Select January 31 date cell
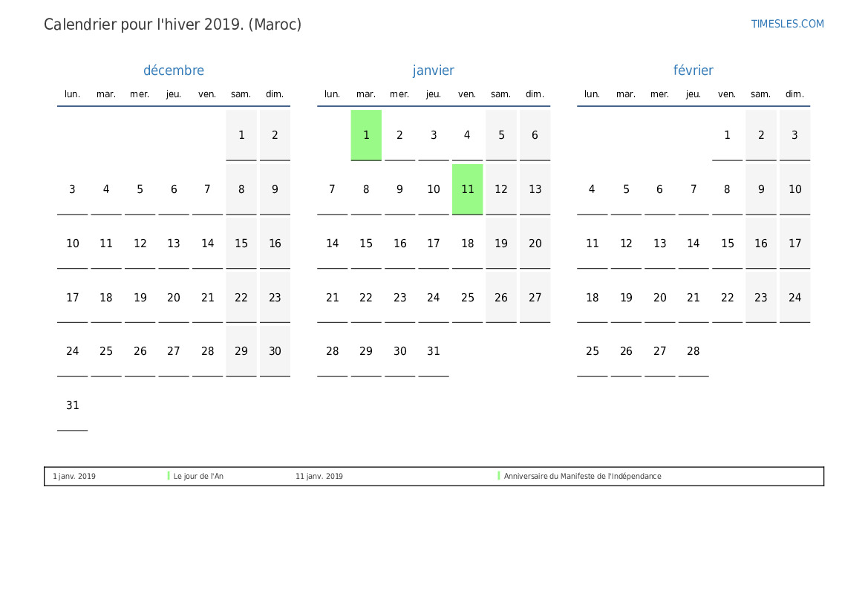The image size is (868, 614). click(434, 351)
